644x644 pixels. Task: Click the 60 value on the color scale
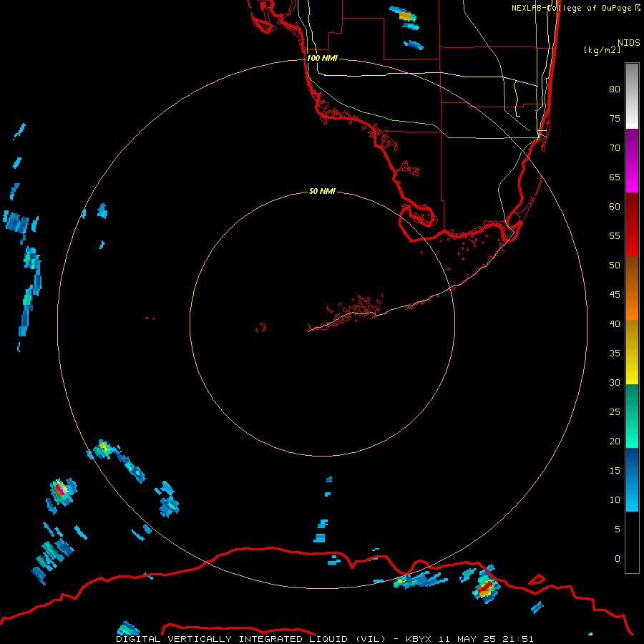click(615, 207)
